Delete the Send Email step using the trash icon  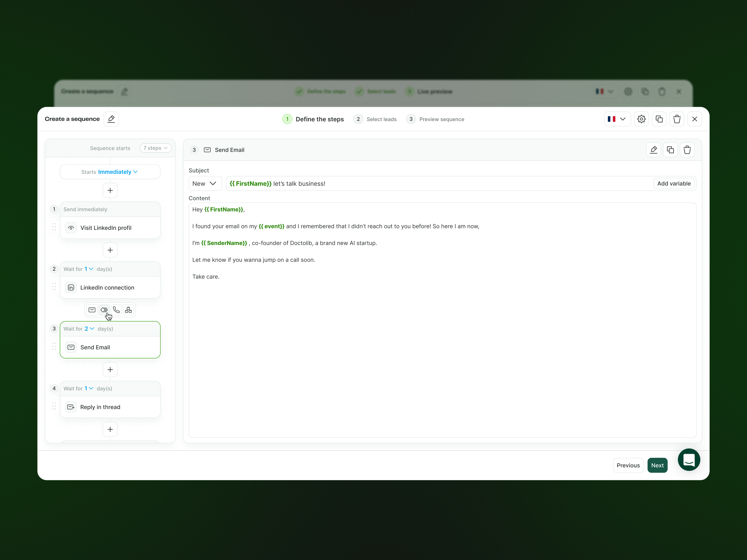pos(687,150)
